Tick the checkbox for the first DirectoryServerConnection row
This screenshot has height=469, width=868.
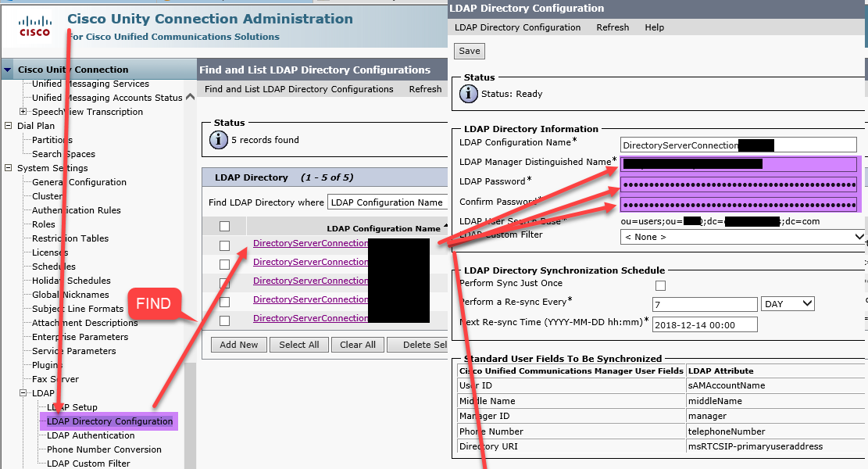[225, 245]
